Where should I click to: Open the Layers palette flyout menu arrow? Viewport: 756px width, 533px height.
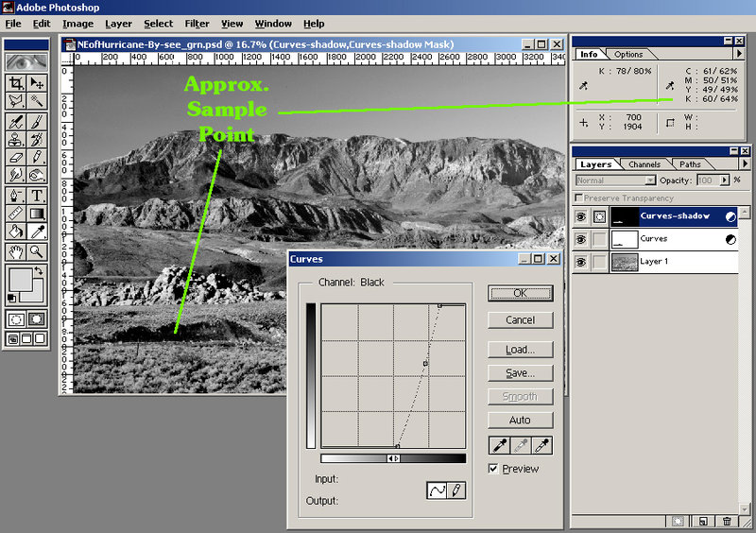click(745, 163)
